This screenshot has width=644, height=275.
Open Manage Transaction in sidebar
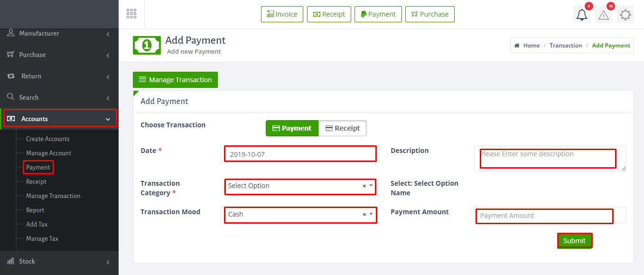click(53, 196)
